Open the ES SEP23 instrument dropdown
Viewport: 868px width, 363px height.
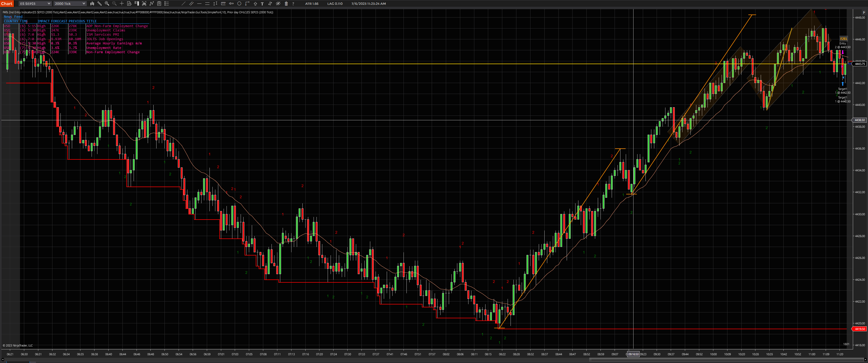click(x=35, y=4)
